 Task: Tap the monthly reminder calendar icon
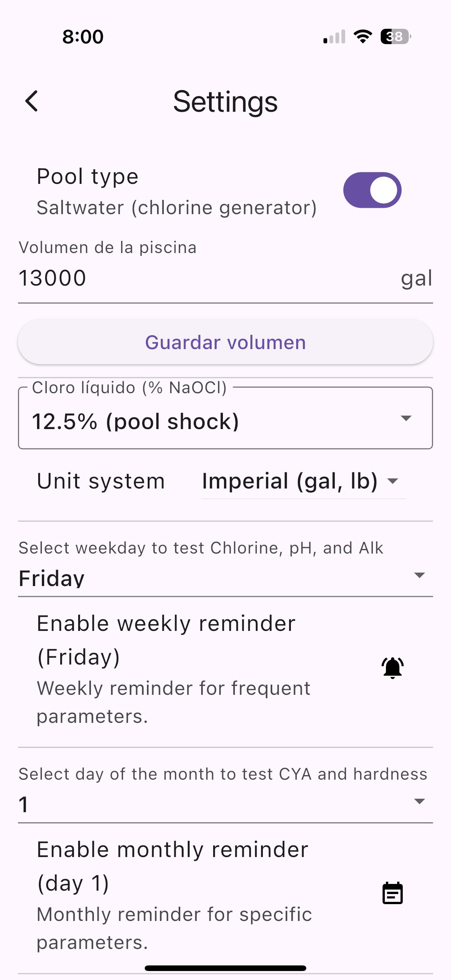point(392,893)
